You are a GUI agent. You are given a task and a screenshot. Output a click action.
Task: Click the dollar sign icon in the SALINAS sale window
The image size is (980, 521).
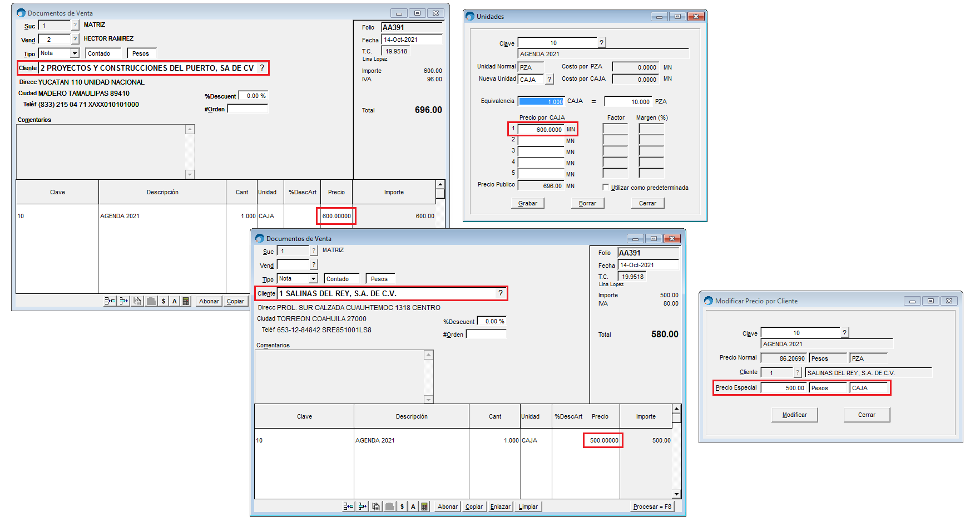click(402, 507)
